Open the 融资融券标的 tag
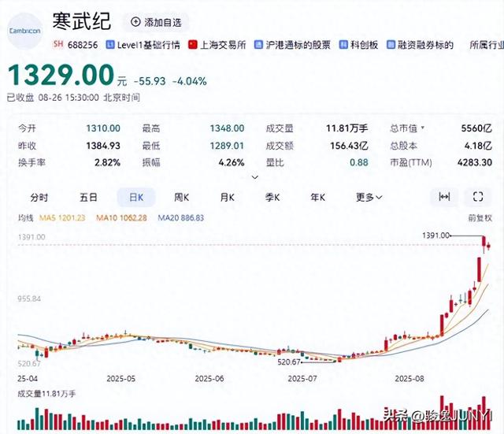 tap(420, 45)
